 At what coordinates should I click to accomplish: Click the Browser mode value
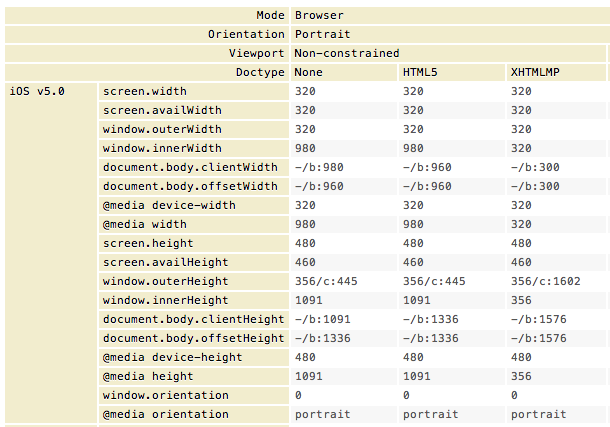(320, 15)
